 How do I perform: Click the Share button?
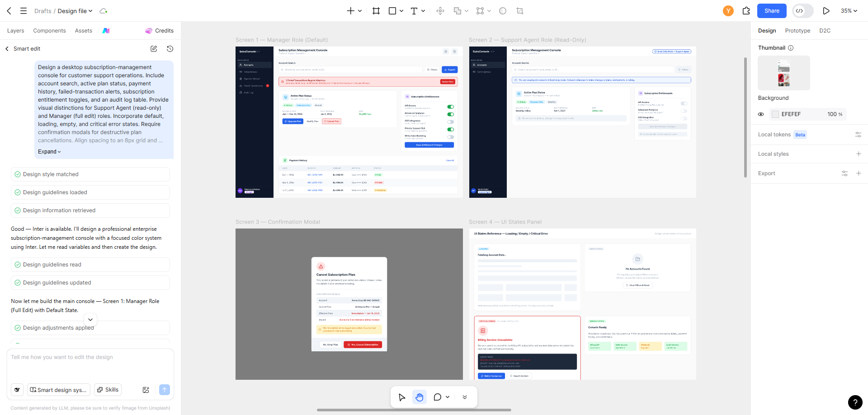tap(772, 11)
